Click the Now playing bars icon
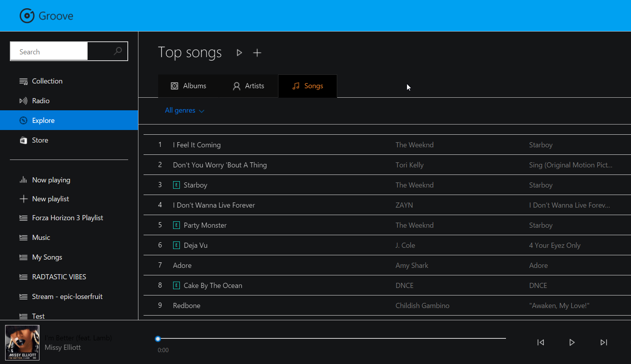Image resolution: width=631 pixels, height=364 pixels. [23, 180]
